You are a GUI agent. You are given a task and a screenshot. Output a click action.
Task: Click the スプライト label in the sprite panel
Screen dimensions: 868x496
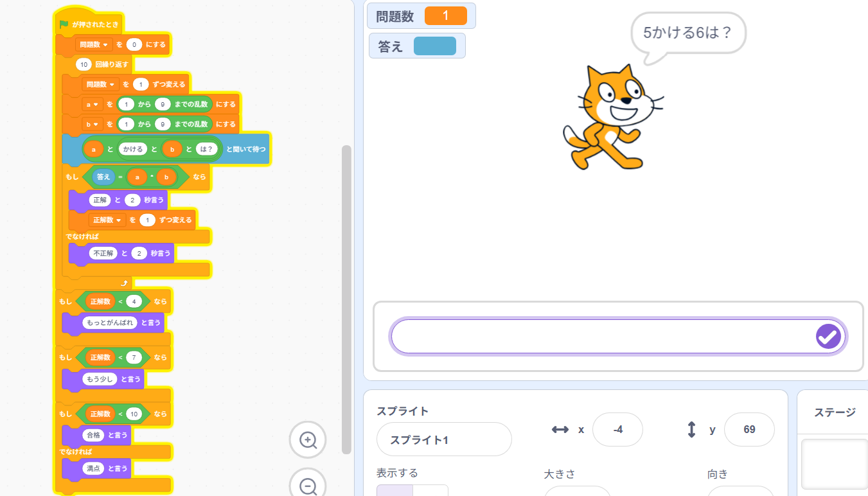[402, 411]
